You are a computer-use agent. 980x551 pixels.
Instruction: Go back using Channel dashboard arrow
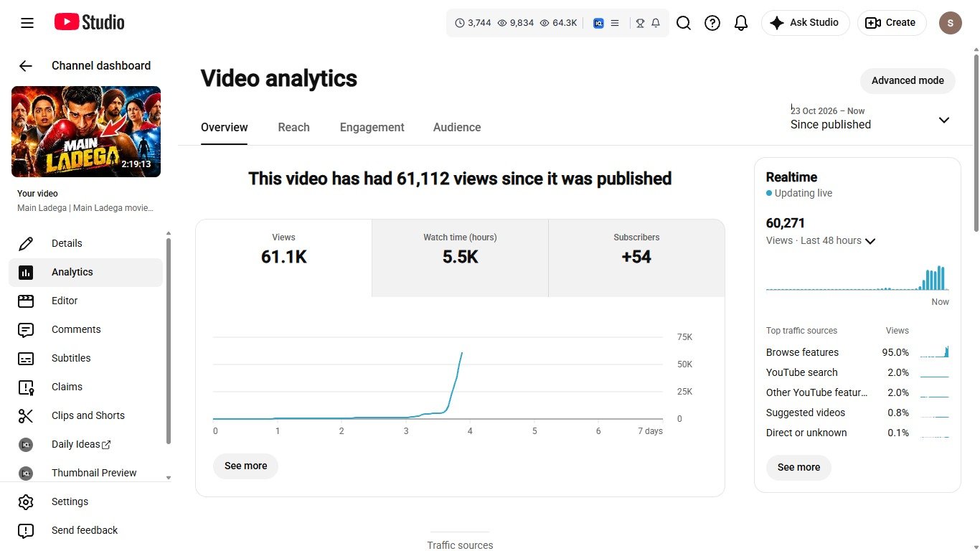[x=26, y=66]
